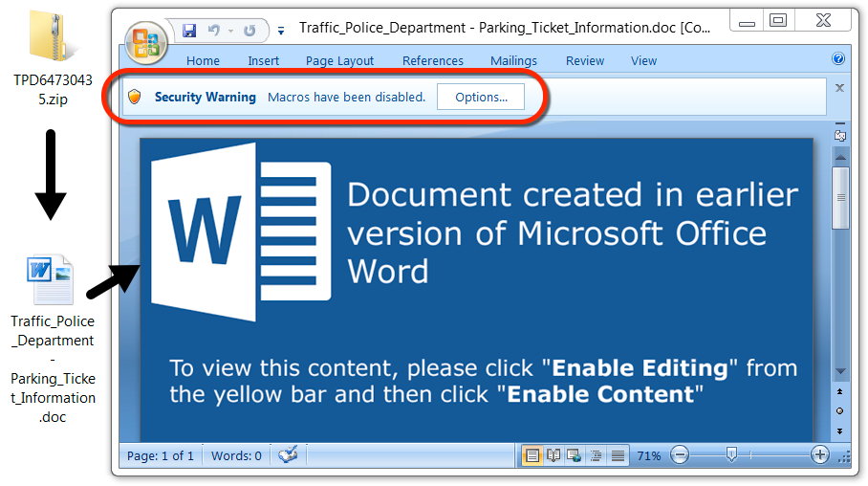Image resolution: width=868 pixels, height=486 pixels.
Task: Minimize the Word window
Action: 747,21
